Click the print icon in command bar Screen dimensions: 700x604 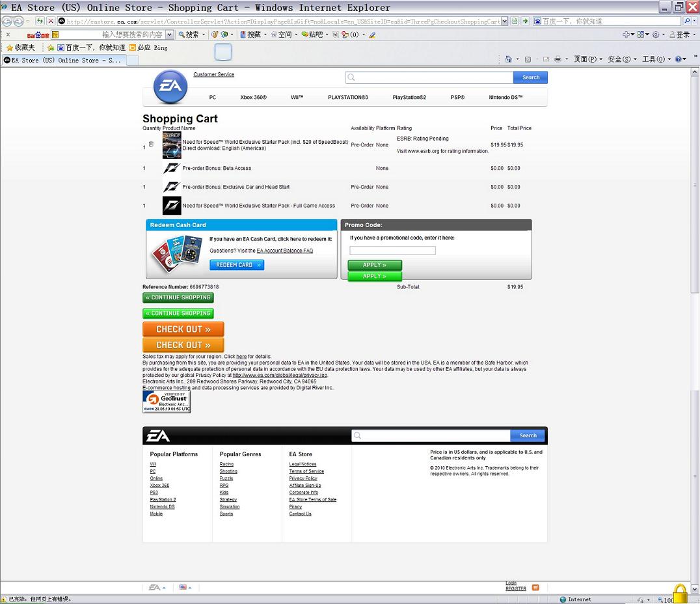558,59
